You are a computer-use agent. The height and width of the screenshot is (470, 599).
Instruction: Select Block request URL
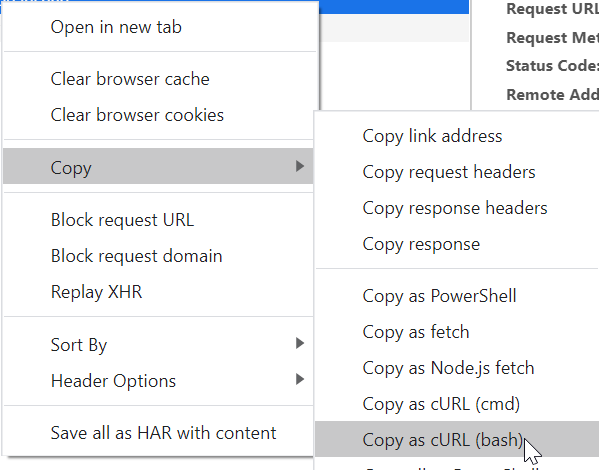pos(158,220)
